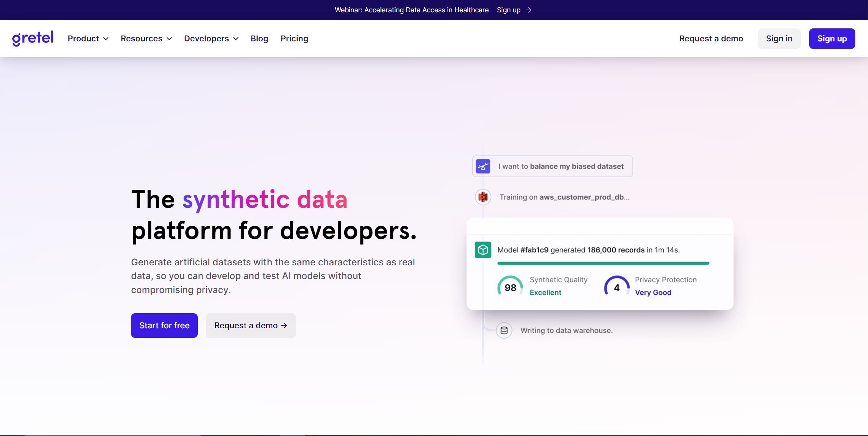
Task: Click the Privacy Protection gauge showing 4
Action: (x=617, y=287)
